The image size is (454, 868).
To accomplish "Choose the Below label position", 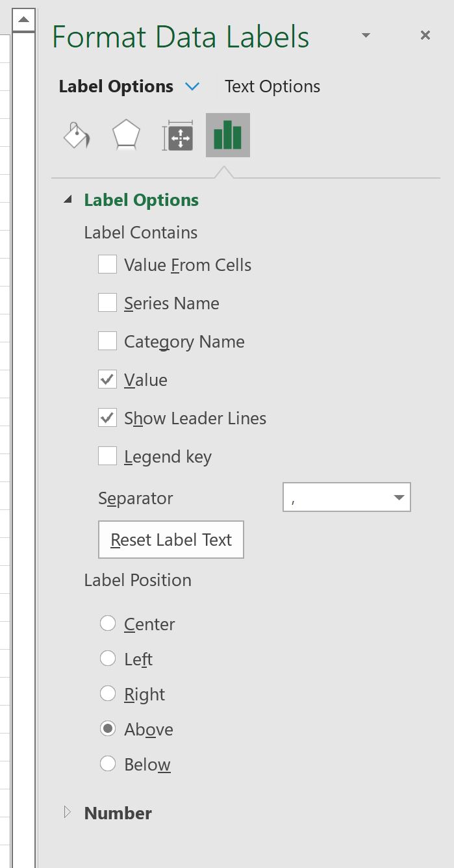I will coord(108,764).
